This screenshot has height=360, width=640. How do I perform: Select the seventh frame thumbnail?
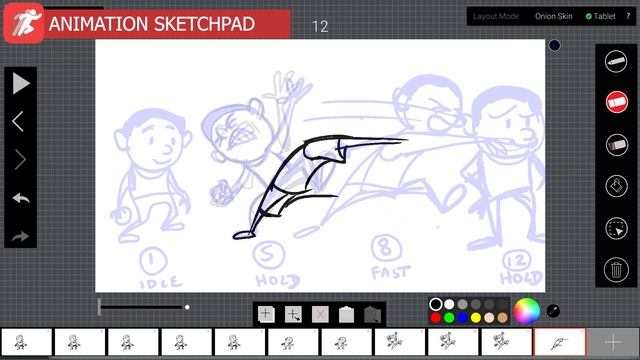click(x=347, y=342)
